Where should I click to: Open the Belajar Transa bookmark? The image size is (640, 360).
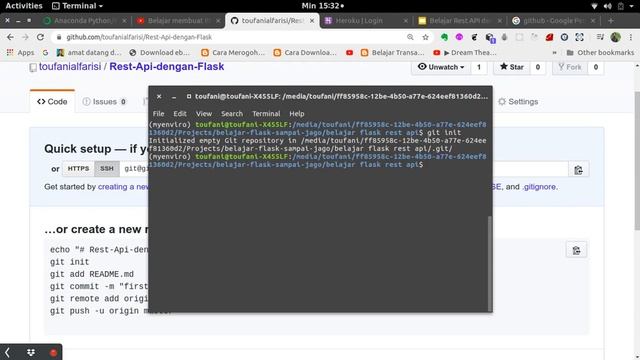coord(393,53)
